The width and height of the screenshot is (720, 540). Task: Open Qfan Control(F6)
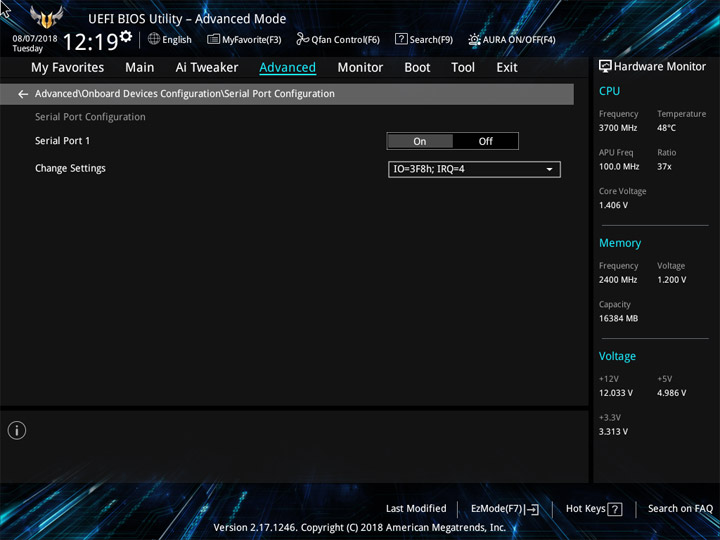click(338, 39)
